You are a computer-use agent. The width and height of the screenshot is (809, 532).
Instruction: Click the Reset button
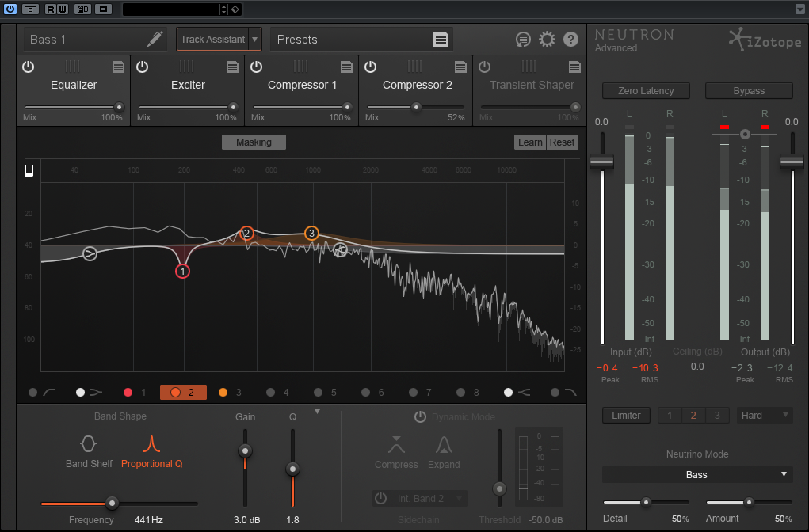tap(562, 142)
